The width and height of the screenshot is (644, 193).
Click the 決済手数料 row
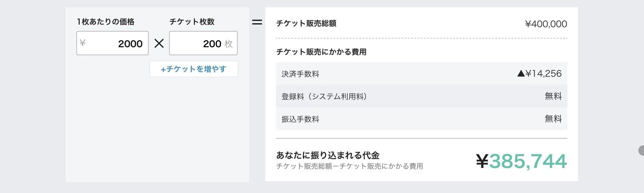tap(422, 74)
